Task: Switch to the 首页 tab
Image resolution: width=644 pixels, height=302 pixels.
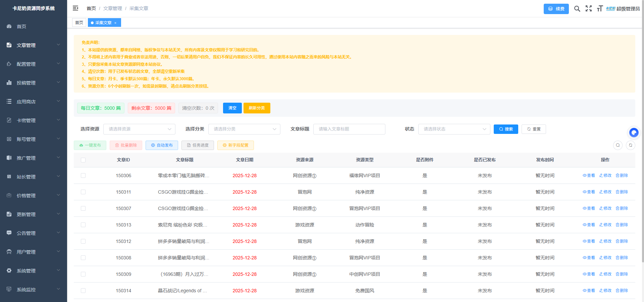Action: coord(79,22)
